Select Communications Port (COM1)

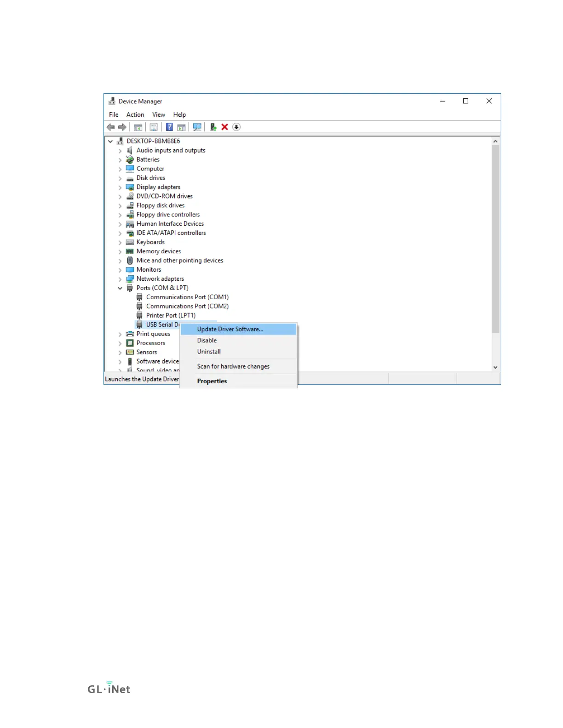(187, 297)
